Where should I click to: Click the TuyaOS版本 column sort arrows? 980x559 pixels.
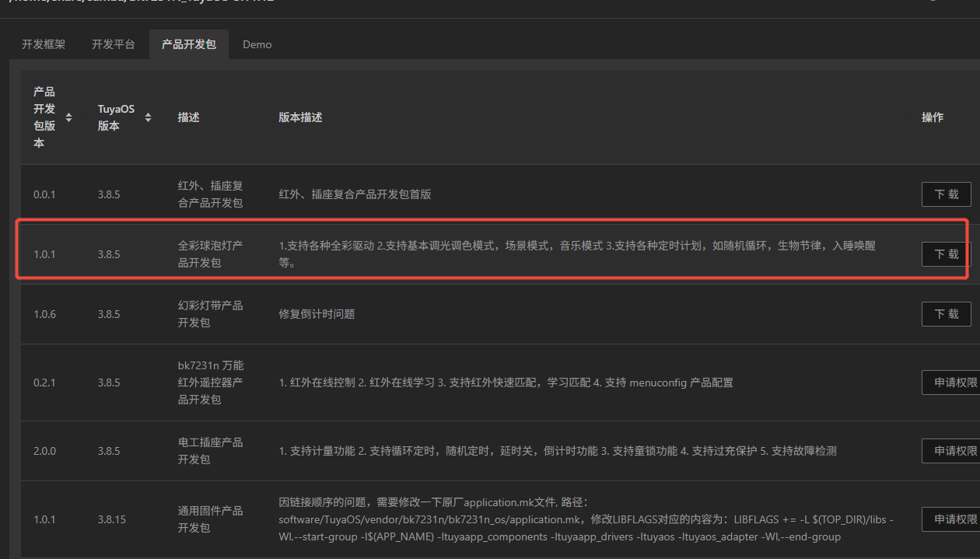(x=148, y=117)
